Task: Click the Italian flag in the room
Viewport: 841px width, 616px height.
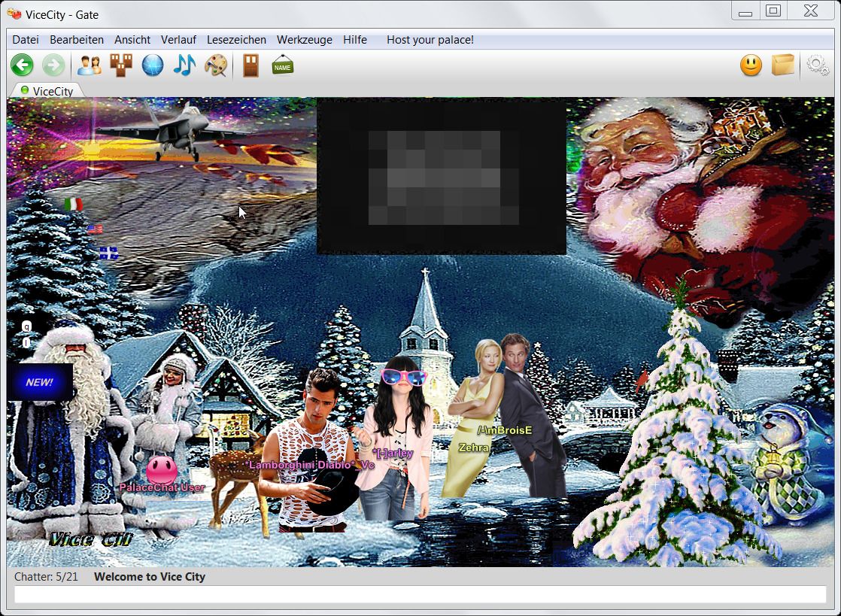Action: click(x=73, y=204)
